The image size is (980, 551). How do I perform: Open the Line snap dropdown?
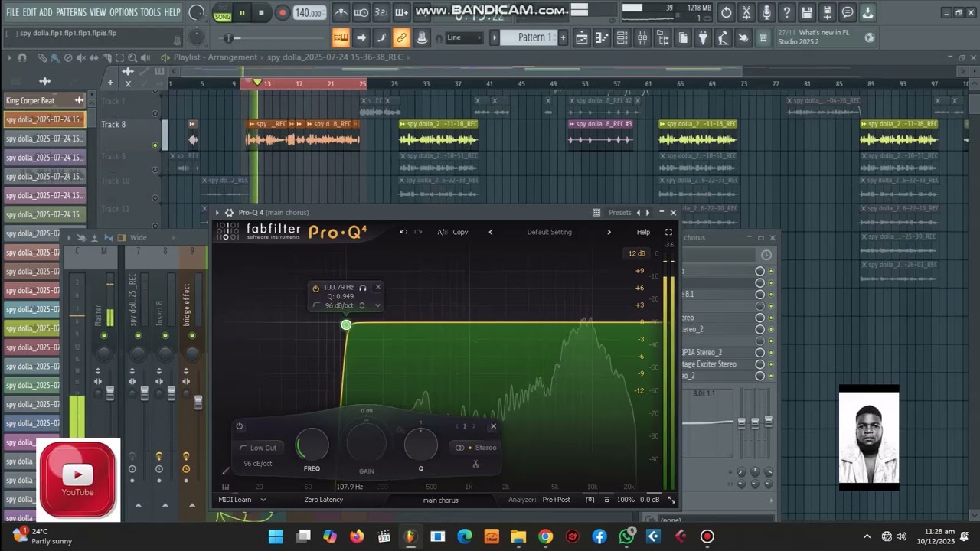pos(462,37)
